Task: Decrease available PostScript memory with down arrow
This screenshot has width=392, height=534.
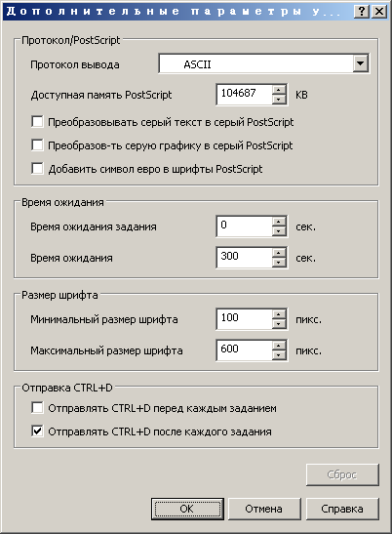Action: point(279,100)
